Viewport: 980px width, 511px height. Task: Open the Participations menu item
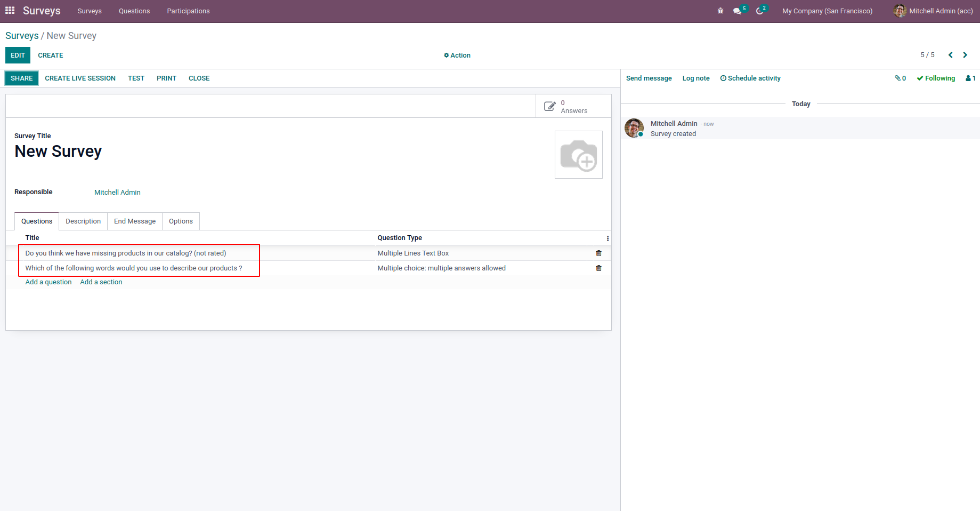(188, 11)
